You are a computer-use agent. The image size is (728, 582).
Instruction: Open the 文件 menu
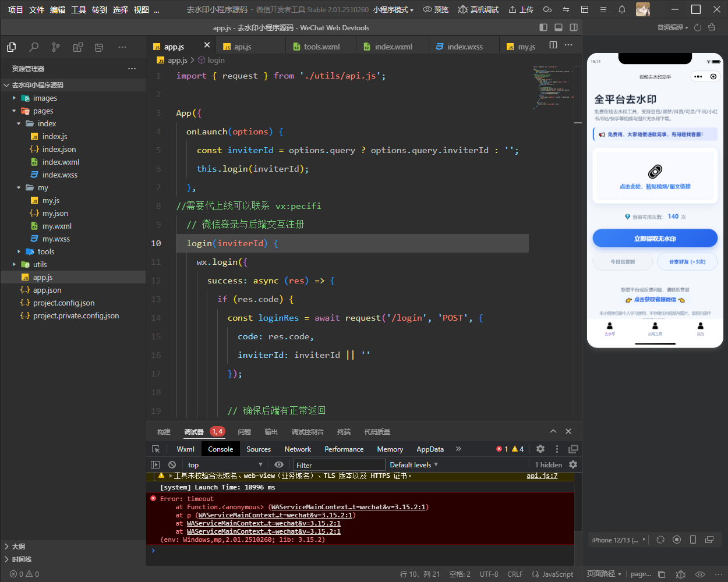37,10
